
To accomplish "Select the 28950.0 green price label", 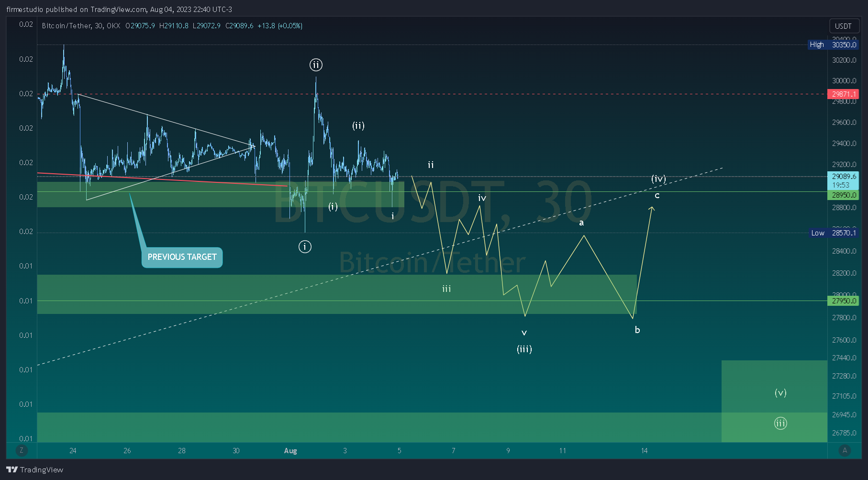I will point(843,195).
